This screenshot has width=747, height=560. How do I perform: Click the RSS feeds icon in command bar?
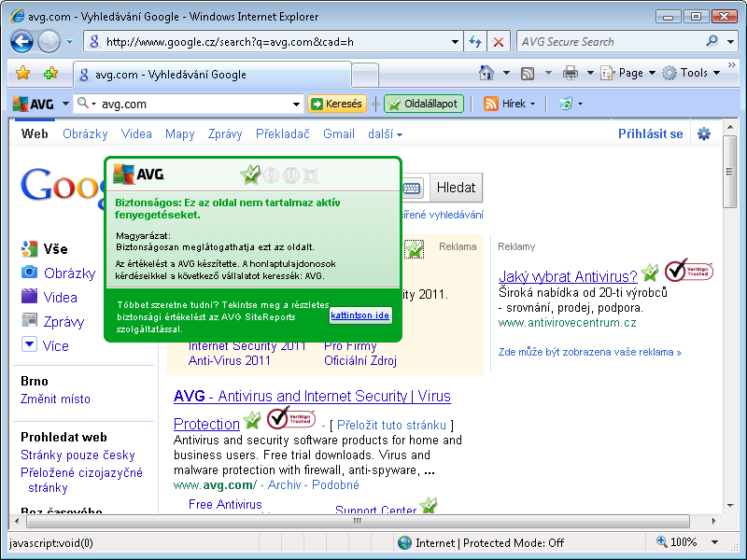tap(528, 73)
